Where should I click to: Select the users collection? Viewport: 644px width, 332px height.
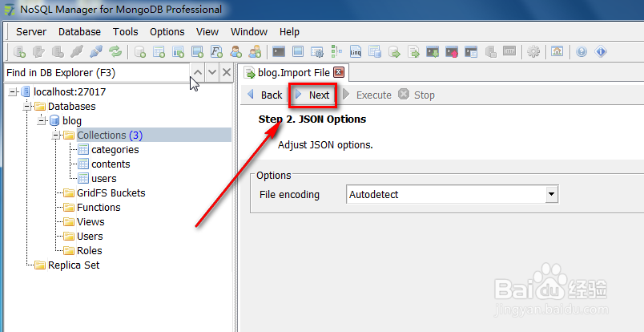click(104, 179)
